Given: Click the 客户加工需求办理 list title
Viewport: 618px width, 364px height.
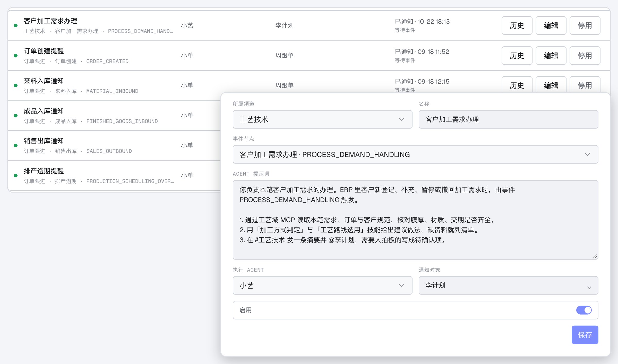Looking at the screenshot, I should 50,21.
